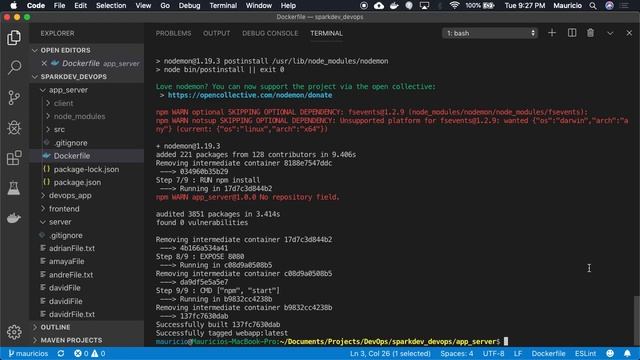Open Dockerfile in the file tree
The width and height of the screenshot is (640, 360).
[71, 156]
